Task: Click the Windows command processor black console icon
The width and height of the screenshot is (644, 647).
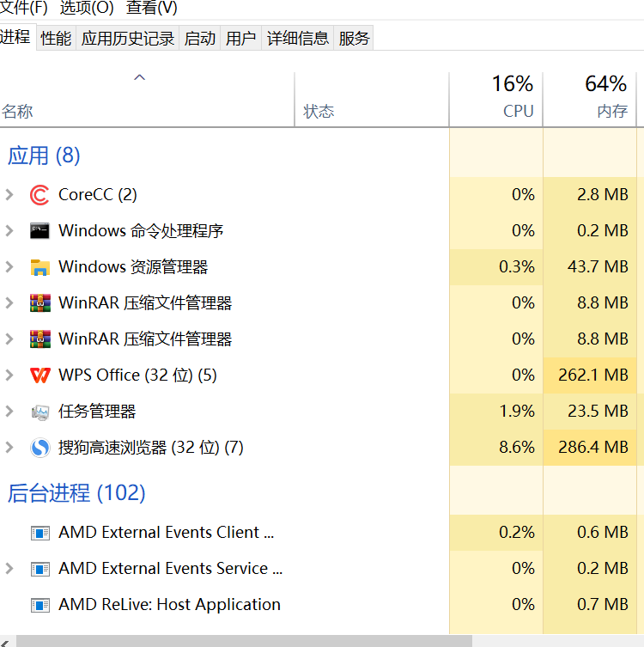Action: click(x=39, y=230)
